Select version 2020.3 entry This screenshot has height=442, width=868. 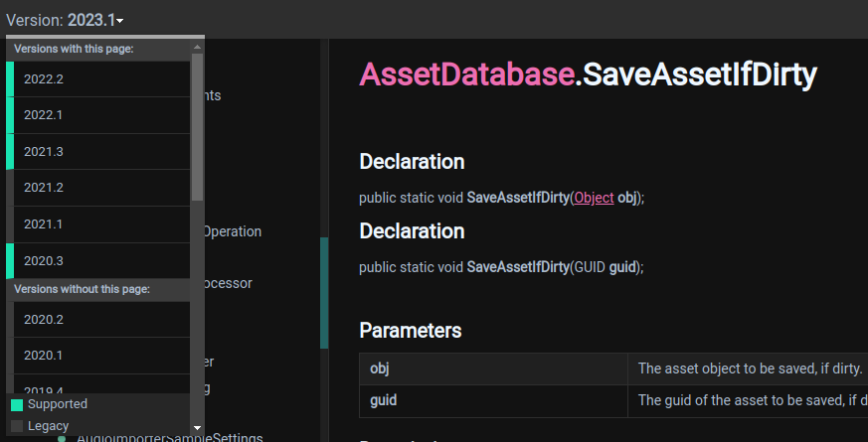coord(44,261)
